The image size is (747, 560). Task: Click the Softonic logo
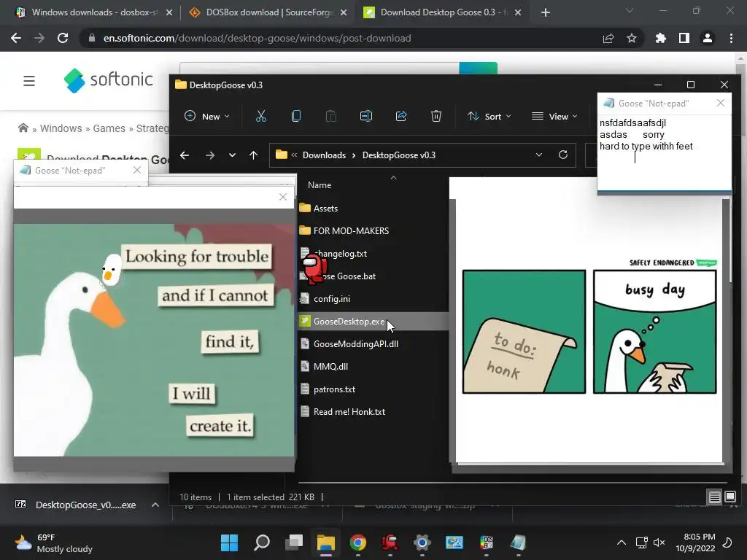(x=108, y=80)
